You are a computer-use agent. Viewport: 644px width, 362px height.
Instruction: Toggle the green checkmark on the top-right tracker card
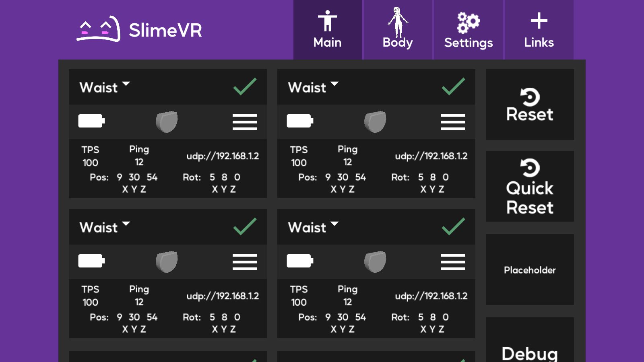click(x=453, y=86)
